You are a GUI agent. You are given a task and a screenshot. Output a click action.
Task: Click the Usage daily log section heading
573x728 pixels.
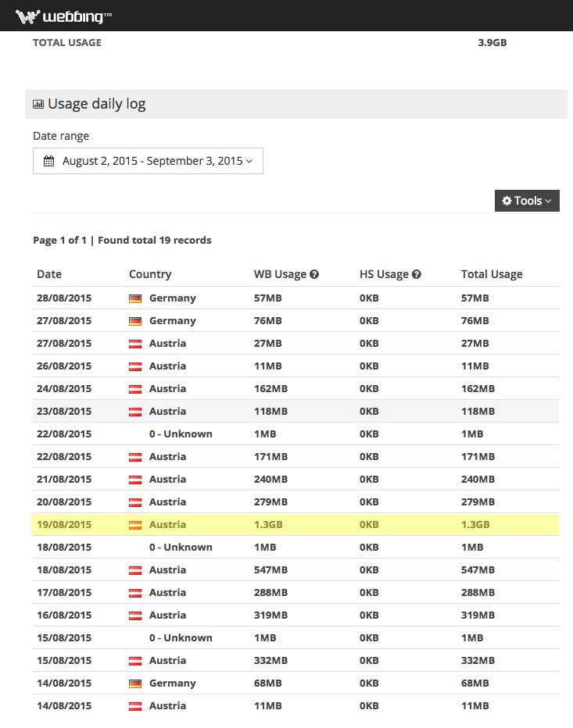(x=96, y=104)
